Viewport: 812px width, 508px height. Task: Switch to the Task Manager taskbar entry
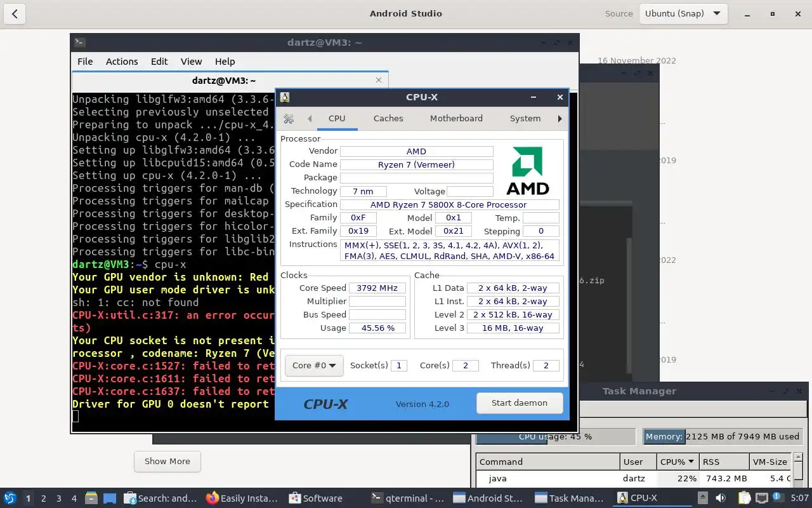571,498
